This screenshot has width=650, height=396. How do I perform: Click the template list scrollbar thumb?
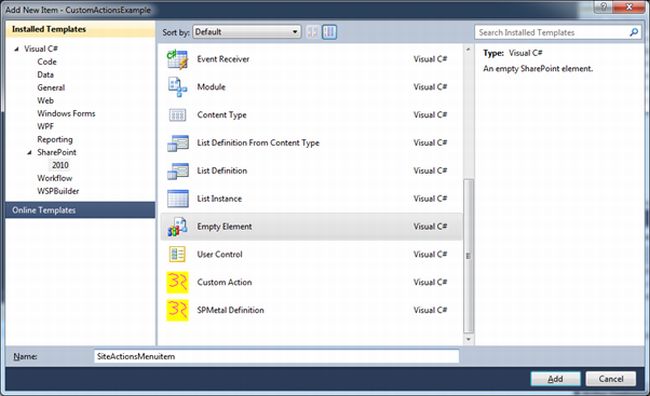pos(468,255)
